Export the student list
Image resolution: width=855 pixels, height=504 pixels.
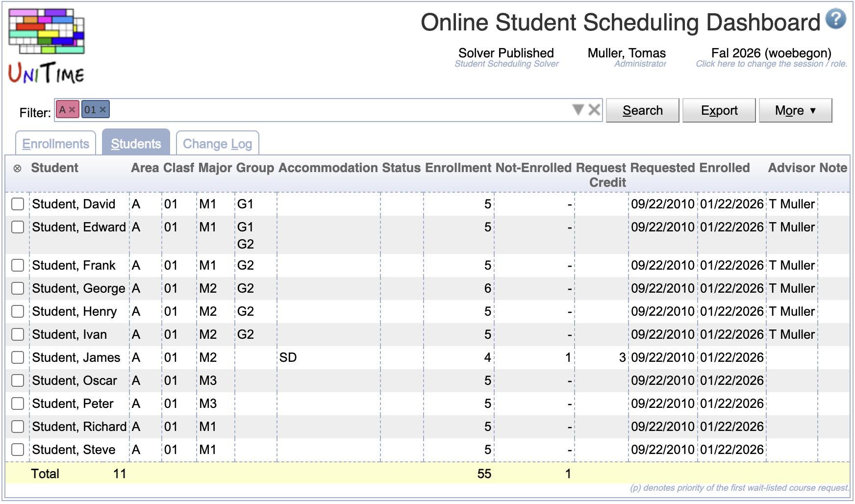(718, 110)
